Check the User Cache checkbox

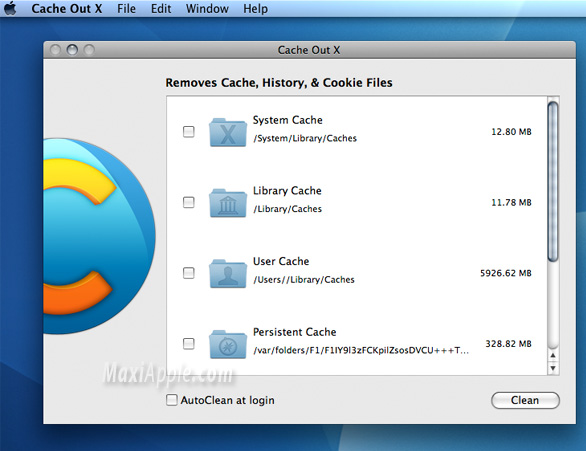pos(189,273)
